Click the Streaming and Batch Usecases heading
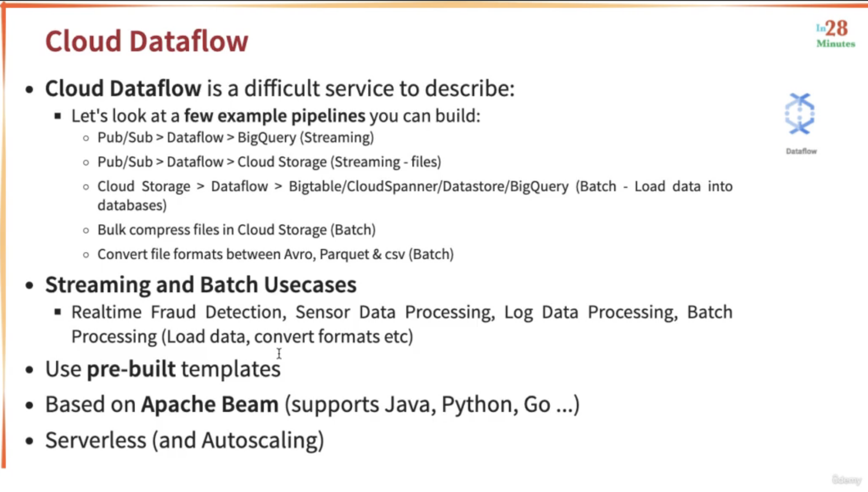Image resolution: width=868 pixels, height=492 pixels. click(x=201, y=285)
